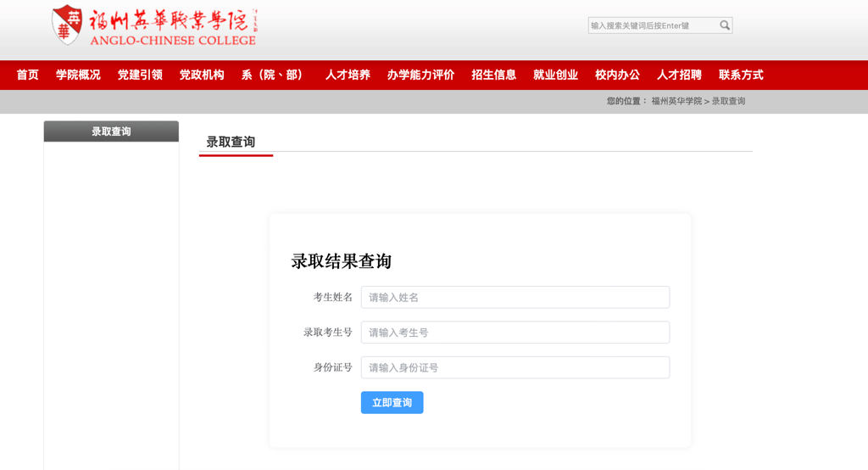Viewport: 868px width, 470px height.
Task: Open the 学院概况 menu item
Action: click(78, 75)
